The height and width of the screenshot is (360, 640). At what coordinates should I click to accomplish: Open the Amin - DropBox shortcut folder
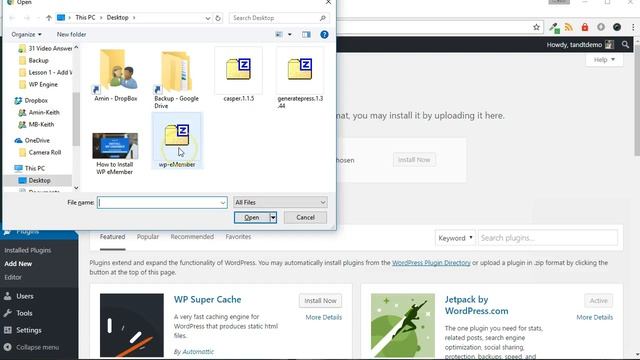click(116, 76)
